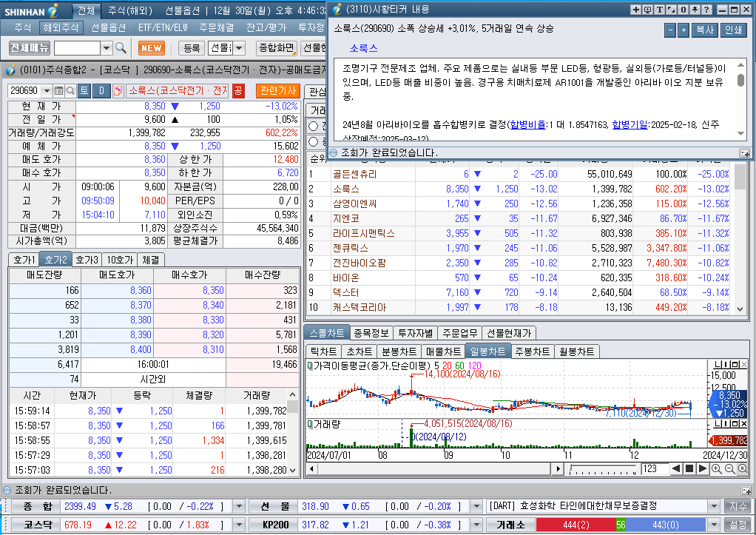
Task: Click the 인쇄 print button in news window
Action: coord(733,30)
